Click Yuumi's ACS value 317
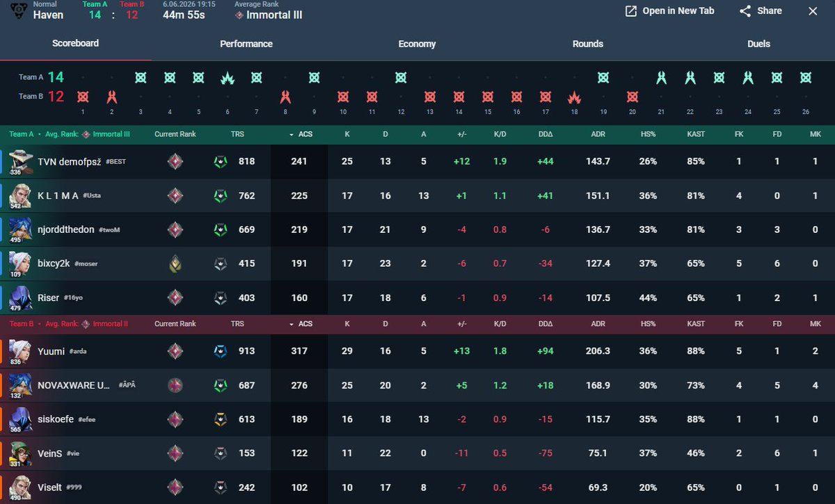This screenshot has height=504, width=835. (x=299, y=351)
